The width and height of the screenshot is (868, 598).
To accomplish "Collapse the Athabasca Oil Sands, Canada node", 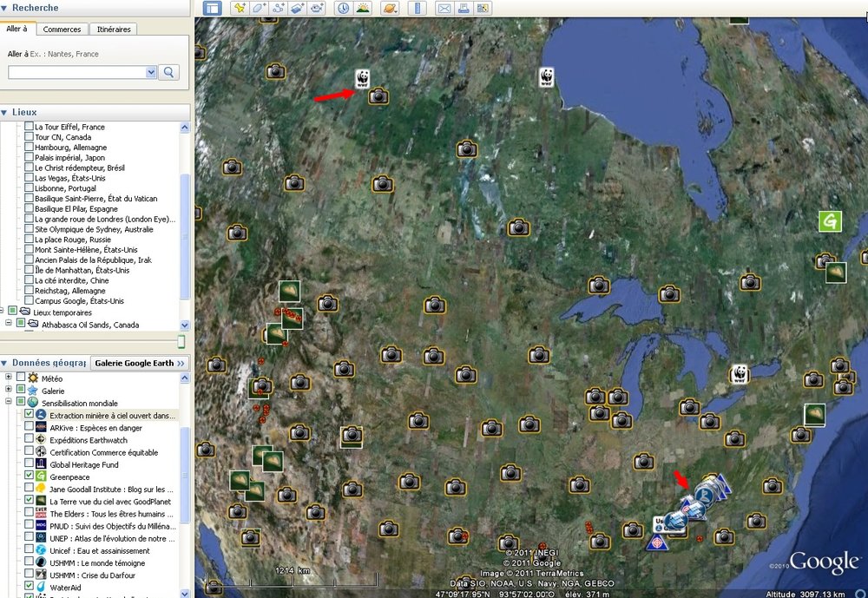I will coord(9,323).
